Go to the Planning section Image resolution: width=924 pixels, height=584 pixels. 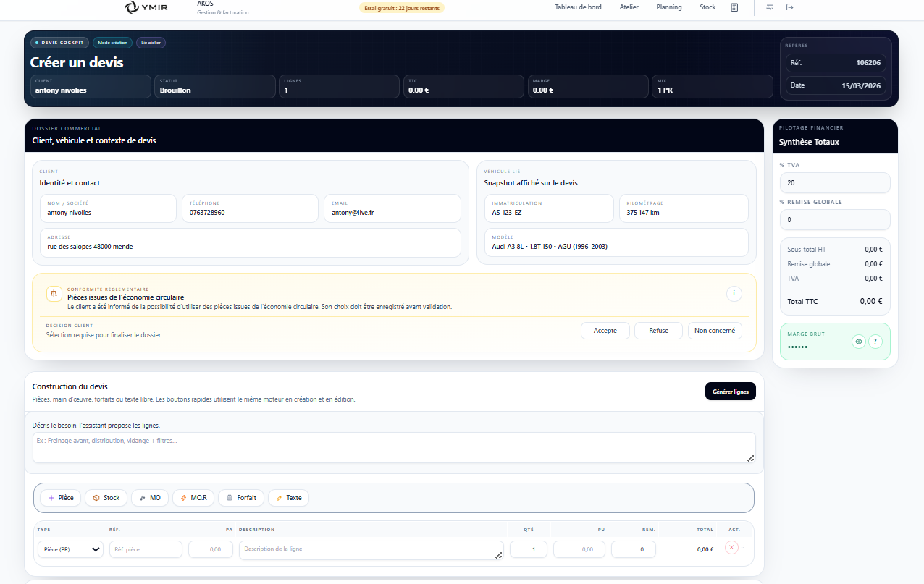[x=668, y=7]
